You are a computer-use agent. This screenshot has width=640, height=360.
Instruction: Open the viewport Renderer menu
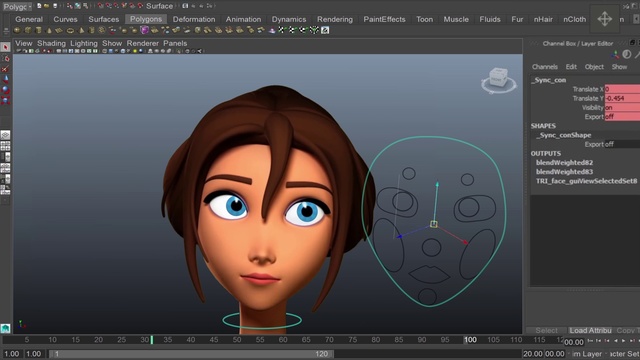click(x=143, y=43)
